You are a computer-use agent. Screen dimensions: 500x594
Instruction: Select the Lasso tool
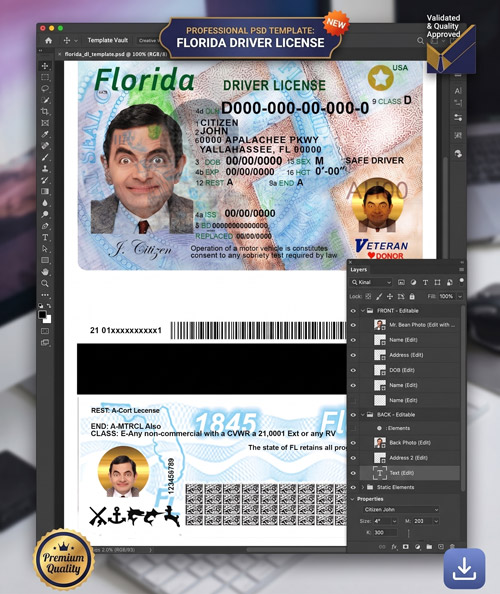tap(45, 89)
